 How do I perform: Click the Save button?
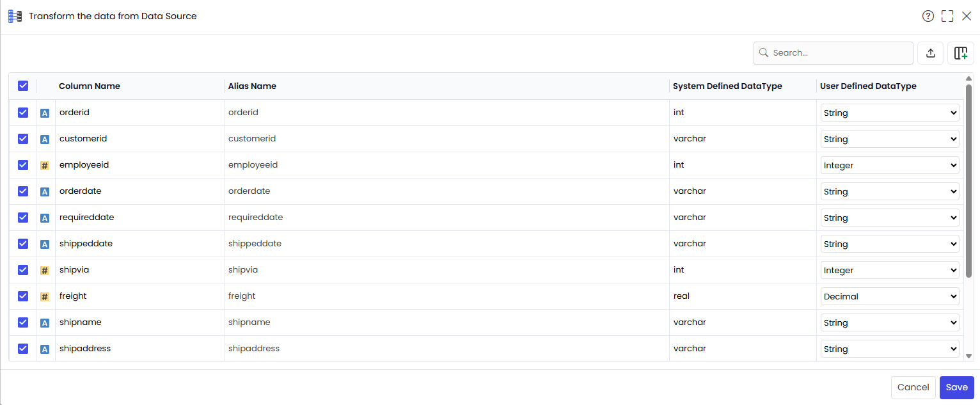coord(957,387)
